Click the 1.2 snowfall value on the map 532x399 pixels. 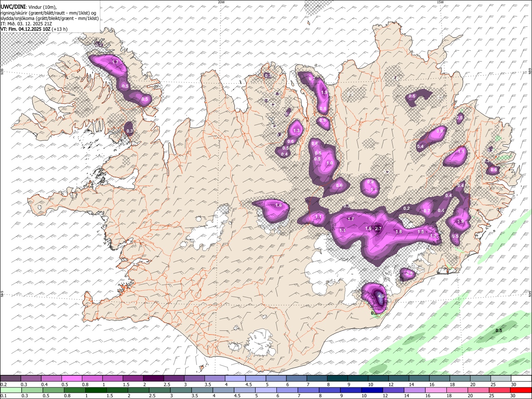(x=433, y=236)
